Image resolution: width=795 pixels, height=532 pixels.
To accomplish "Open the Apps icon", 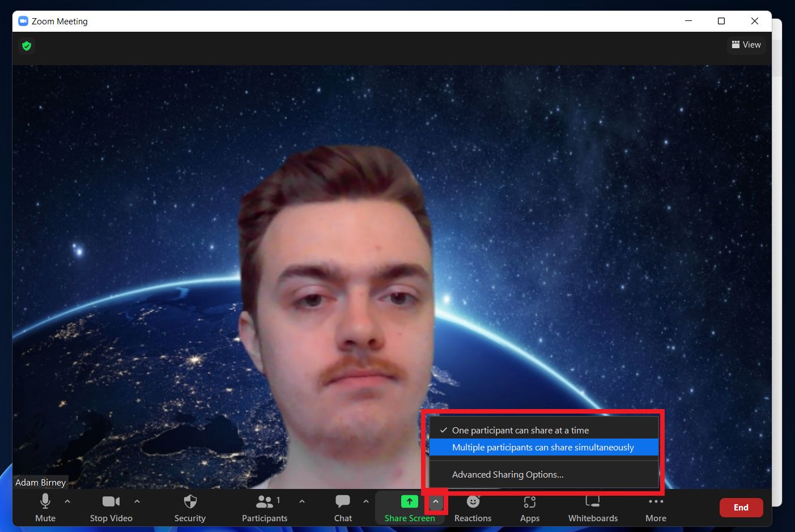I will click(530, 507).
